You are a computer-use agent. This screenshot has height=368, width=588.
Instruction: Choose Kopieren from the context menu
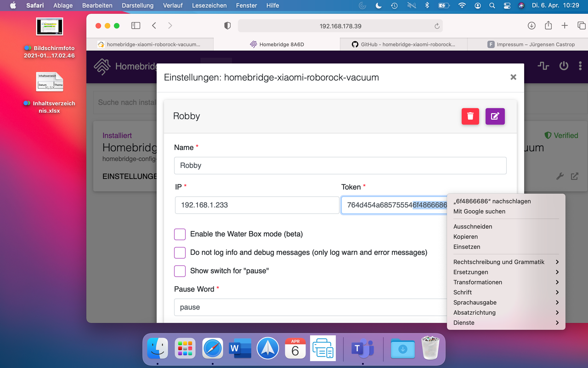[465, 236]
